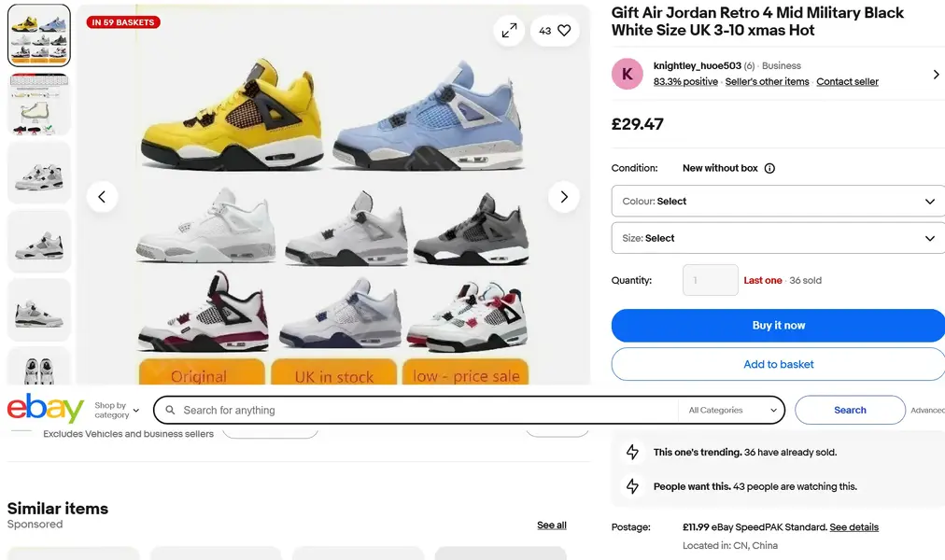Click the Buy it now button
This screenshot has width=945, height=560.
coord(778,326)
